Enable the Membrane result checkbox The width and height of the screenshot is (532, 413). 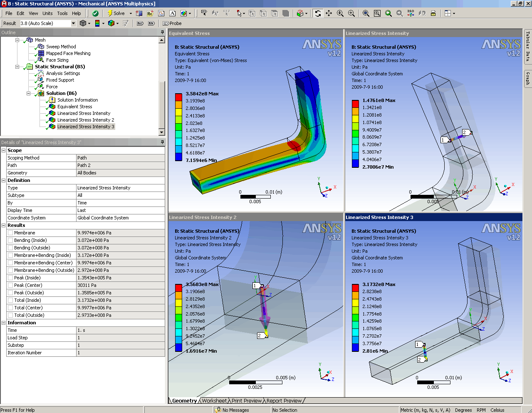click(10, 233)
